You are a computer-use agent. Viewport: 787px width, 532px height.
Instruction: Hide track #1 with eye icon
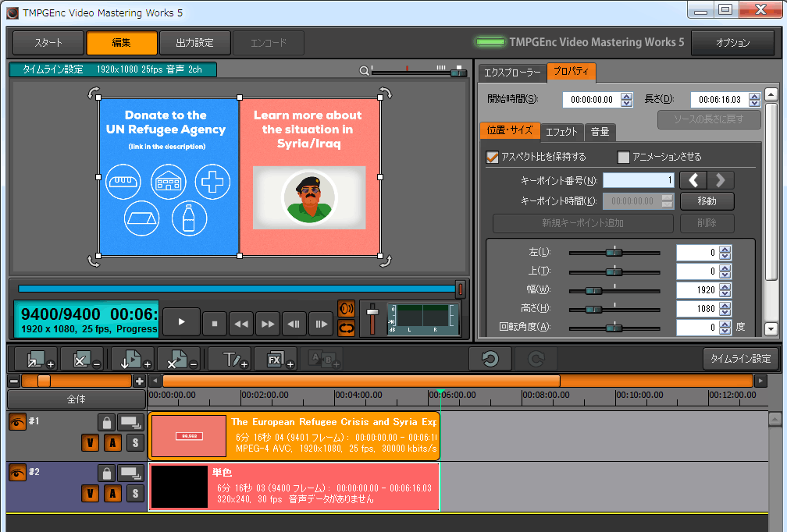point(17,422)
